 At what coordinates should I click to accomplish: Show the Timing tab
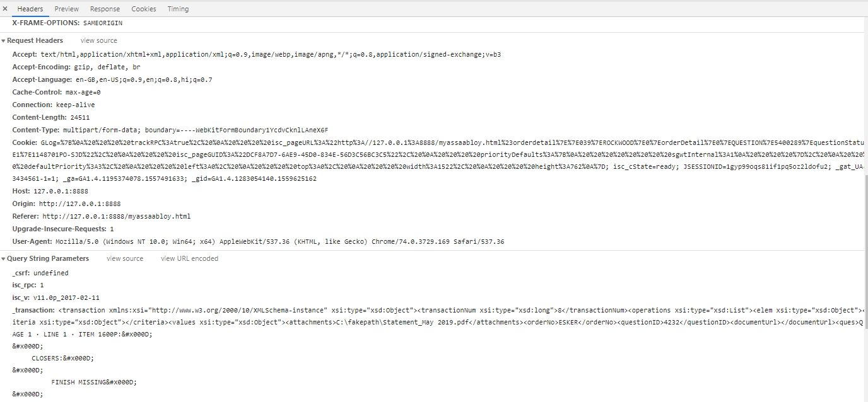pos(178,9)
